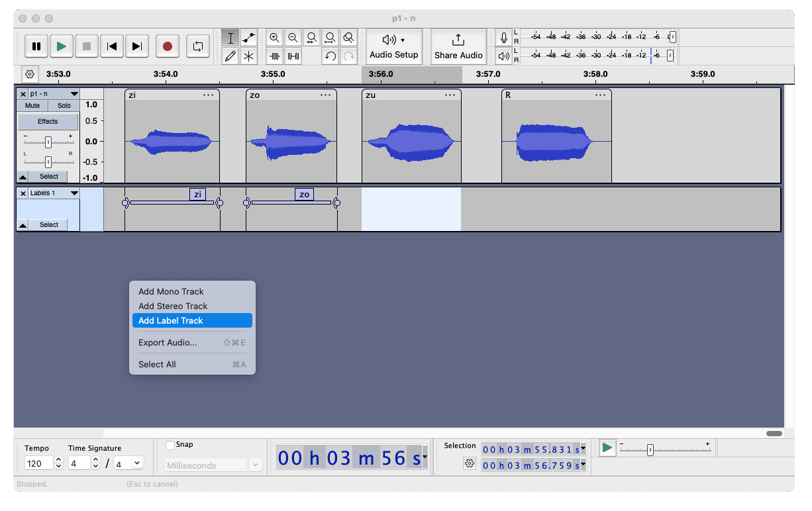Enable the Snap checkbox

tap(170, 445)
